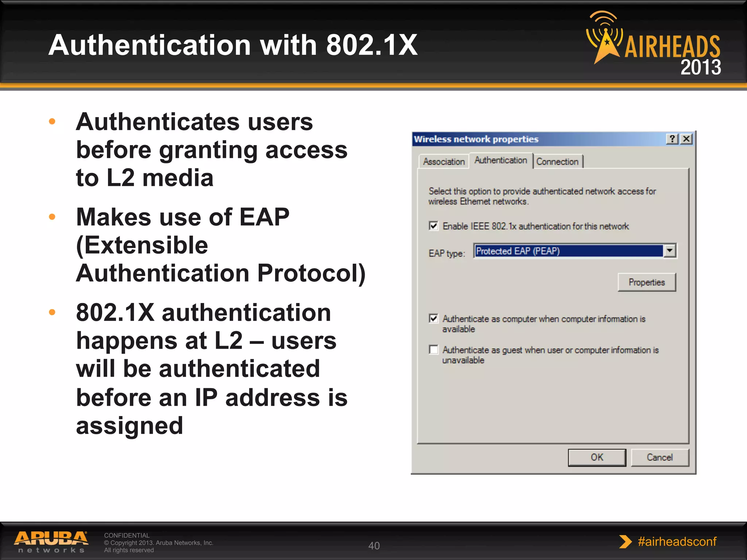The height and width of the screenshot is (560, 747).
Task: Click the orange arrow before #airheadsconf
Action: point(625,541)
